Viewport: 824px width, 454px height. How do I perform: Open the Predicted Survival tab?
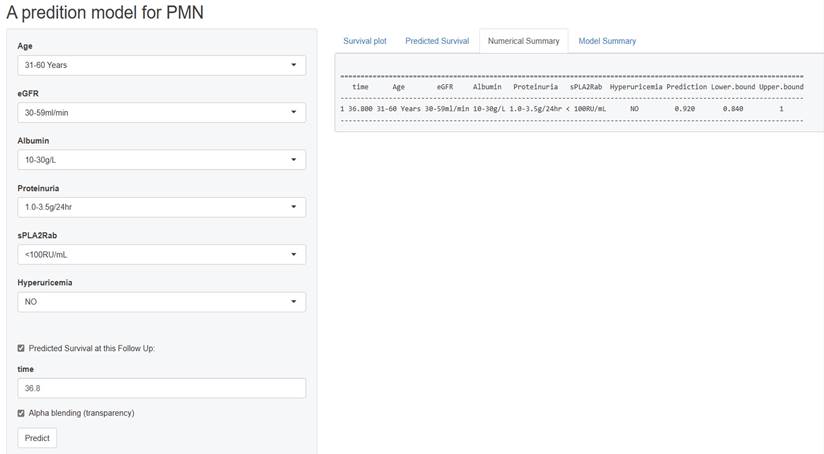(437, 41)
